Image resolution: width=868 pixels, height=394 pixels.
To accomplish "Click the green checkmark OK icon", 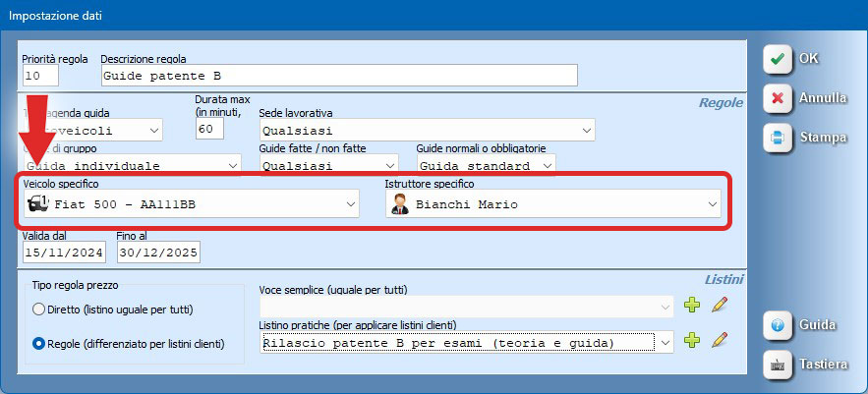I will coord(778,59).
